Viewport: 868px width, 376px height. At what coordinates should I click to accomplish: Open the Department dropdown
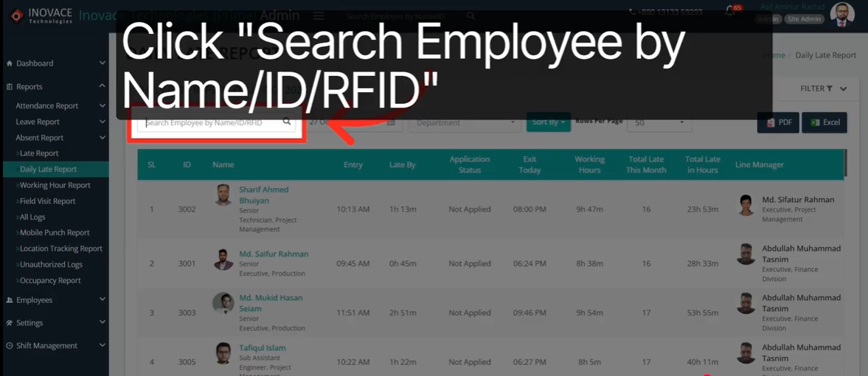click(x=465, y=122)
